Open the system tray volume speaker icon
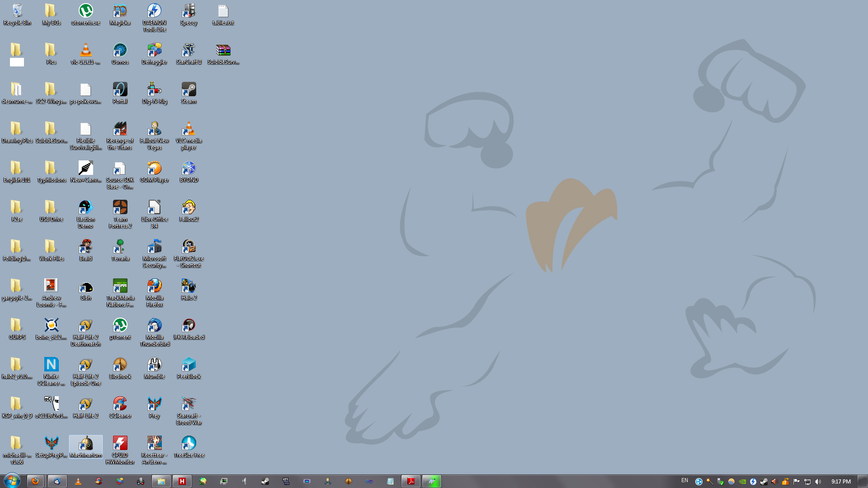868x488 pixels. pyautogui.click(x=818, y=482)
